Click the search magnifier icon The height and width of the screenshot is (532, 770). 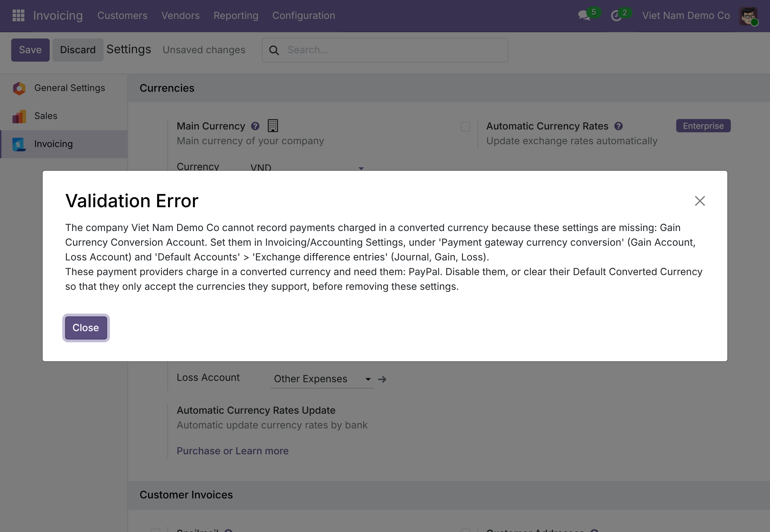(x=274, y=50)
